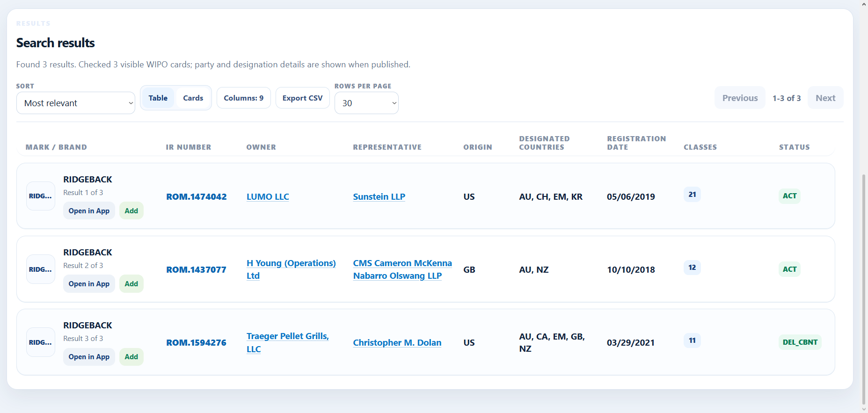Add the H Young RIDGEBACK result
The height and width of the screenshot is (413, 868).
click(131, 284)
